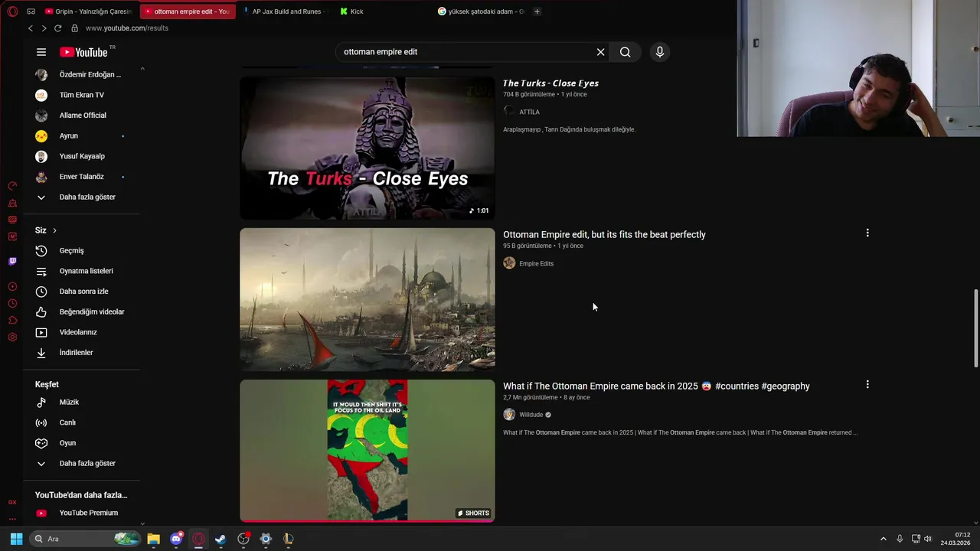Open Twitch in Opera sidebar
The height and width of the screenshot is (551, 980).
12,261
